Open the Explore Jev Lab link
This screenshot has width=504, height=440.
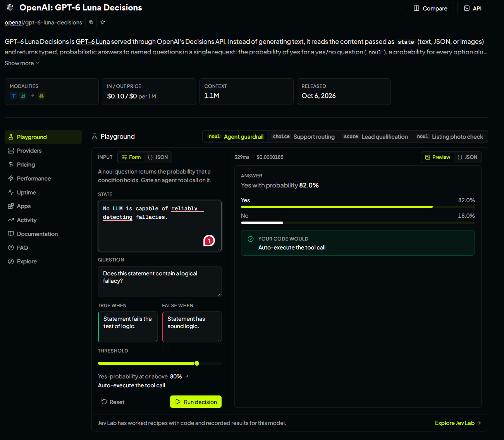pyautogui.click(x=458, y=423)
